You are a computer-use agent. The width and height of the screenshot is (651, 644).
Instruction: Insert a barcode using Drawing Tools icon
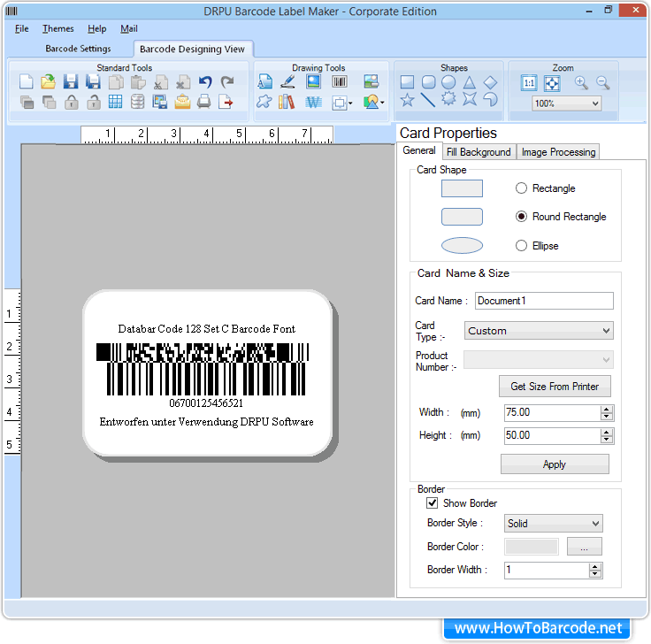click(x=340, y=82)
